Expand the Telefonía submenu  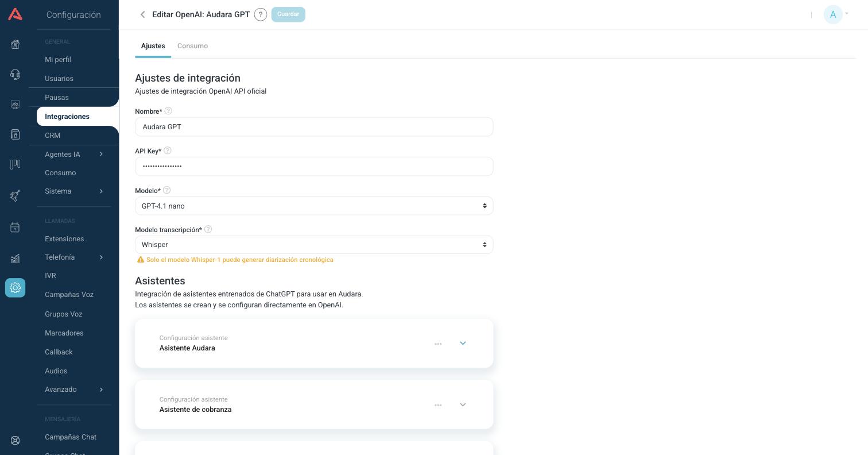tap(101, 257)
